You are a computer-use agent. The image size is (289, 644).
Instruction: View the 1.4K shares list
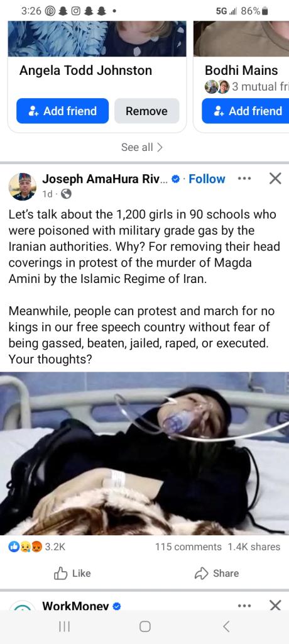pyautogui.click(x=254, y=547)
